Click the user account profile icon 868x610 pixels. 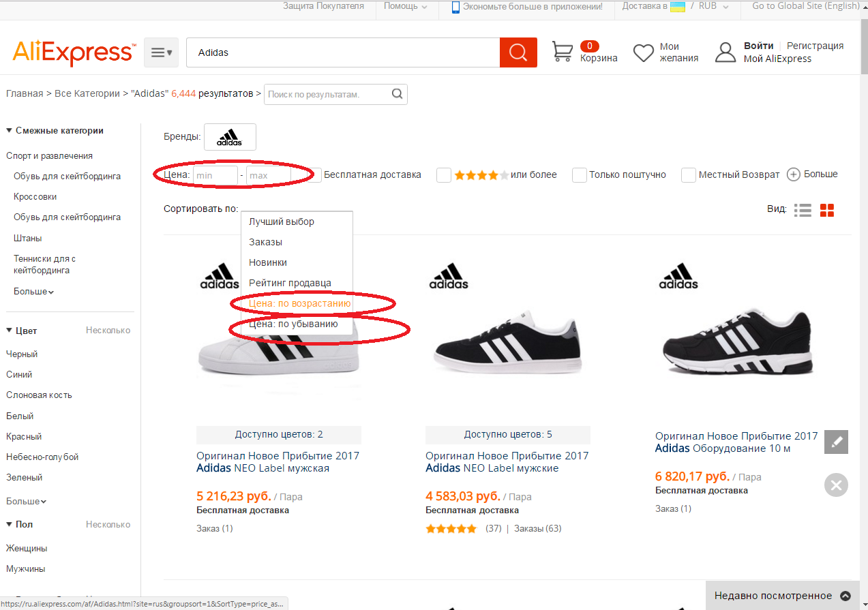pos(725,52)
